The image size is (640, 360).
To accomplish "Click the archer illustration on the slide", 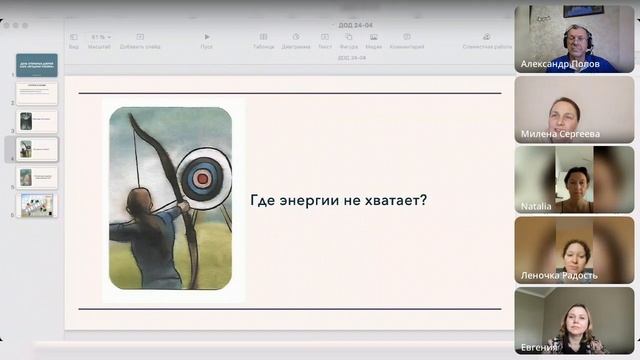I will point(171,199).
